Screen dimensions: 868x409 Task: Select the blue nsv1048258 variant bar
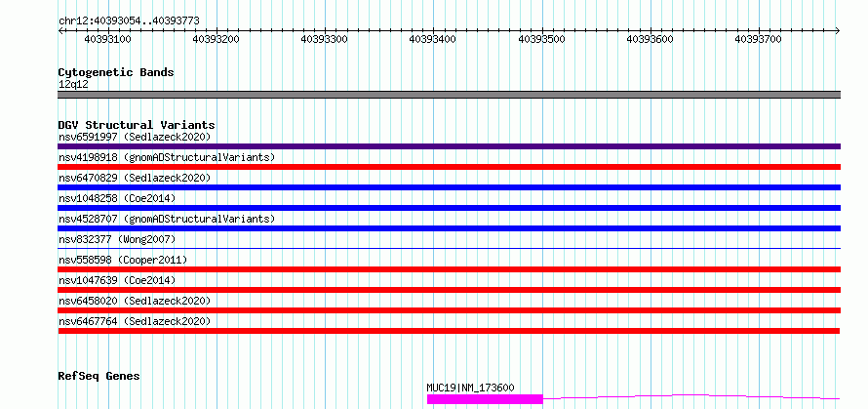(x=449, y=208)
